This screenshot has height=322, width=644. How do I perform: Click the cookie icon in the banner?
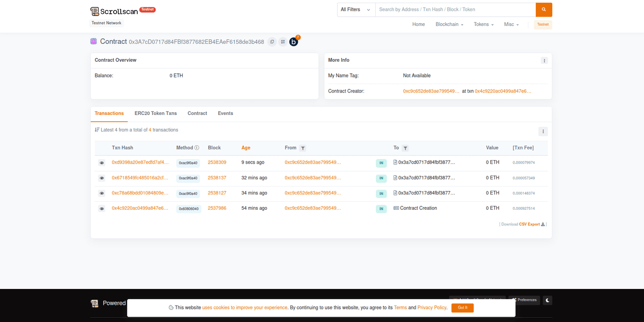(171, 308)
